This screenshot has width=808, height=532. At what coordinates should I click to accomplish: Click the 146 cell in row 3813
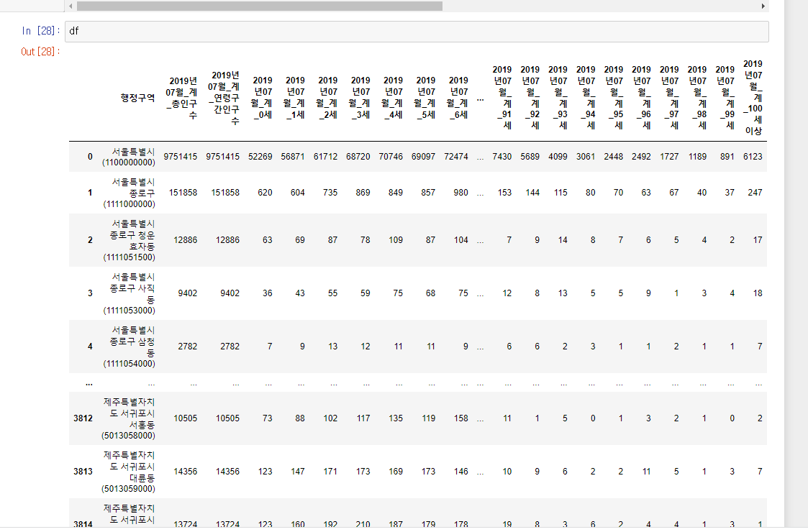pos(460,471)
